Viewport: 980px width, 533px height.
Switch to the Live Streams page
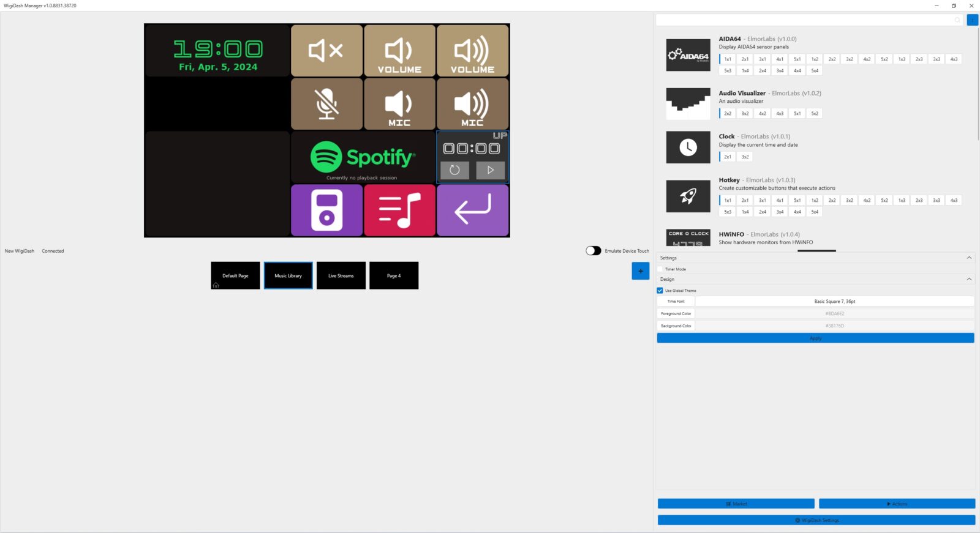[341, 275]
